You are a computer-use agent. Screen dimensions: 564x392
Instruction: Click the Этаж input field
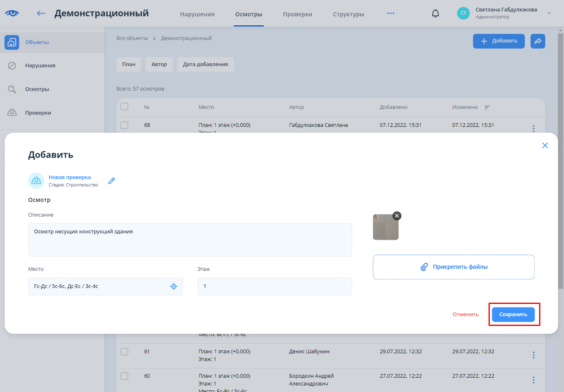[x=274, y=286]
